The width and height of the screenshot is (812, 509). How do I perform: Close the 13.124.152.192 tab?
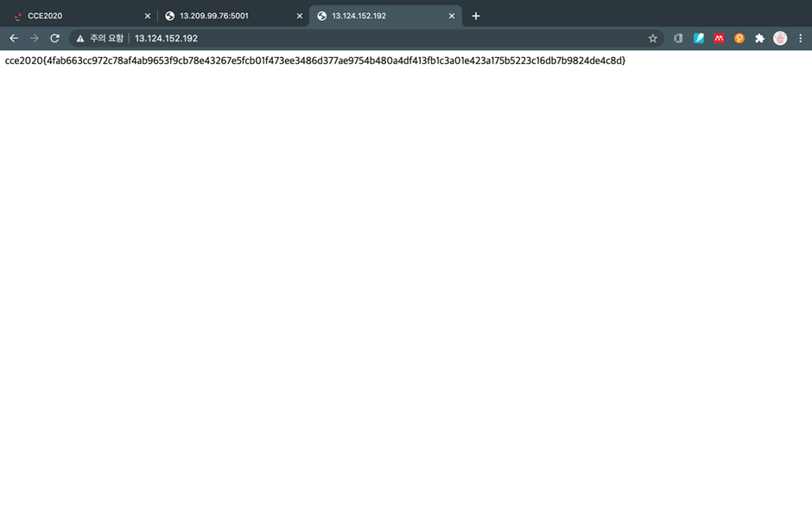[452, 16]
